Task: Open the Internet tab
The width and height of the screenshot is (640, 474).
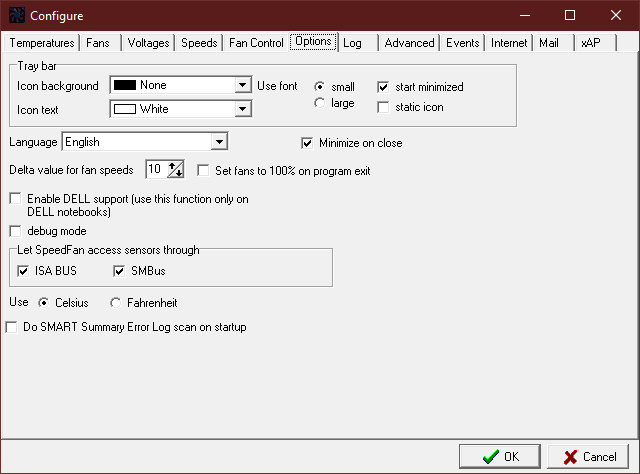Action: (509, 43)
